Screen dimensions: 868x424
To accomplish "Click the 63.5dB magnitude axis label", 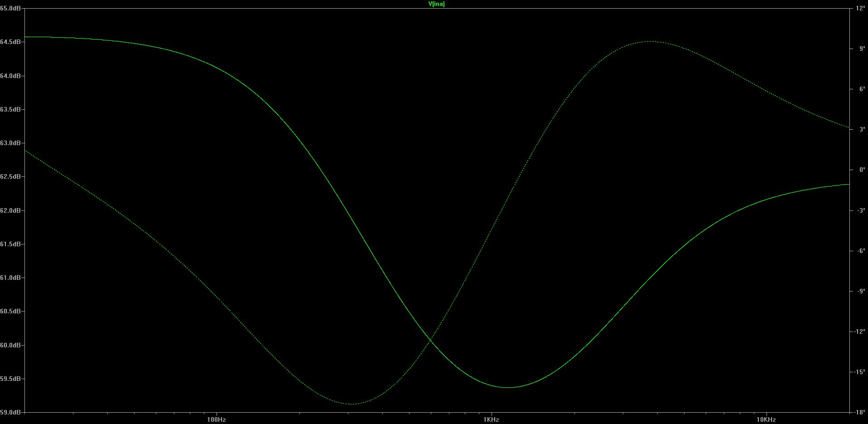I will 10,110.
